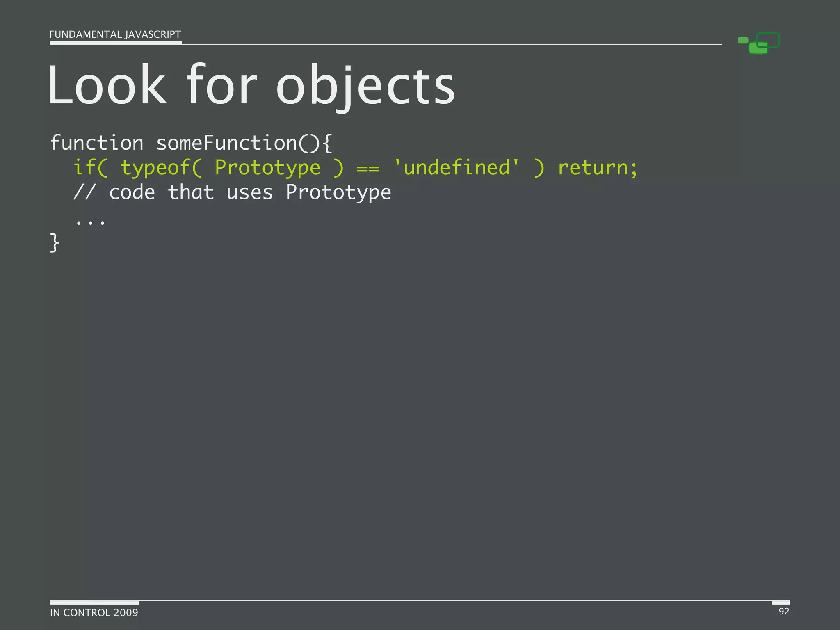Click the thick white bar under header text
The width and height of the screenshot is (840, 630).
116,42
